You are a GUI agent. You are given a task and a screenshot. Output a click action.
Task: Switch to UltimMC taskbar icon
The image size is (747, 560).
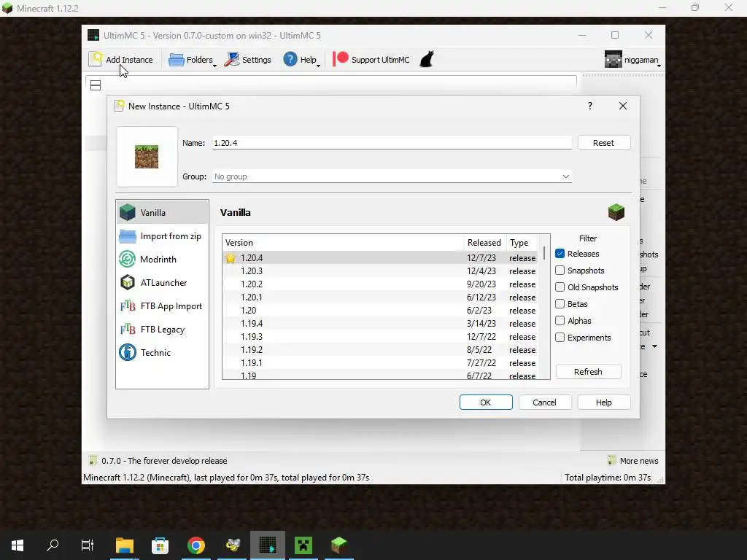[268, 545]
